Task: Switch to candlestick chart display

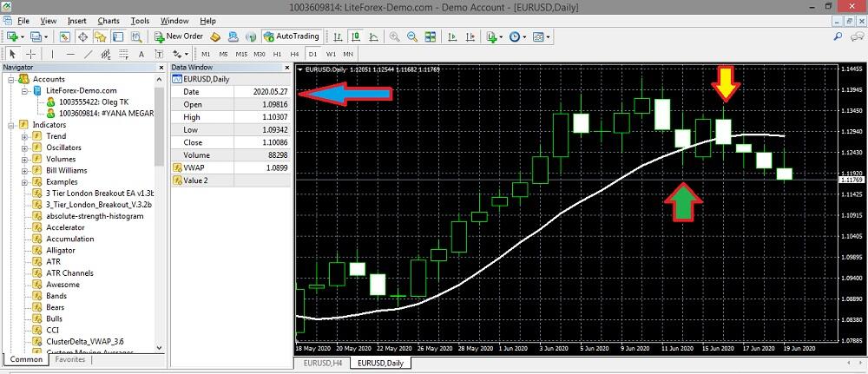Action: [x=355, y=36]
